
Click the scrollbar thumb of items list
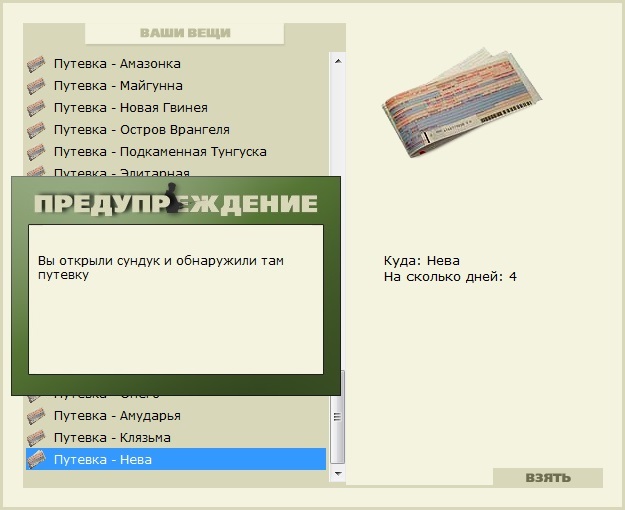[338, 417]
